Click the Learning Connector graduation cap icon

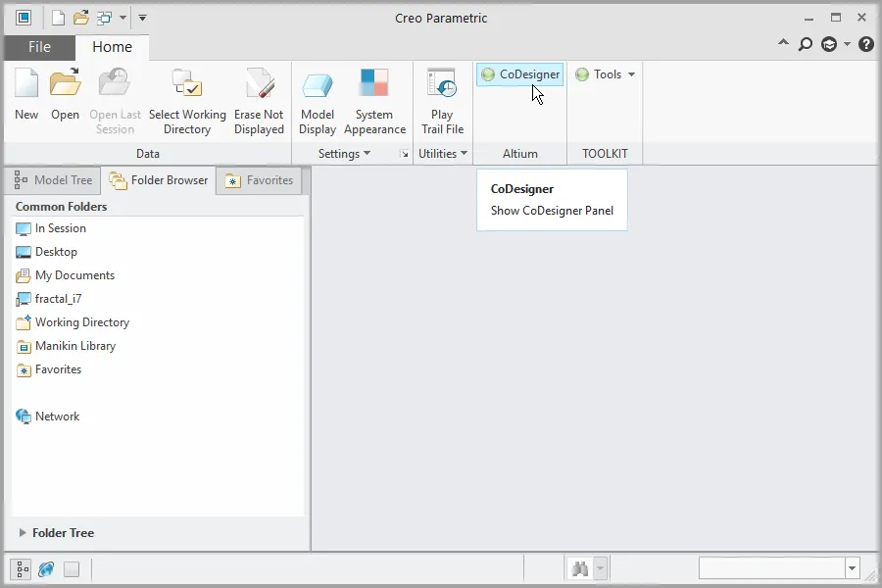pyautogui.click(x=829, y=44)
